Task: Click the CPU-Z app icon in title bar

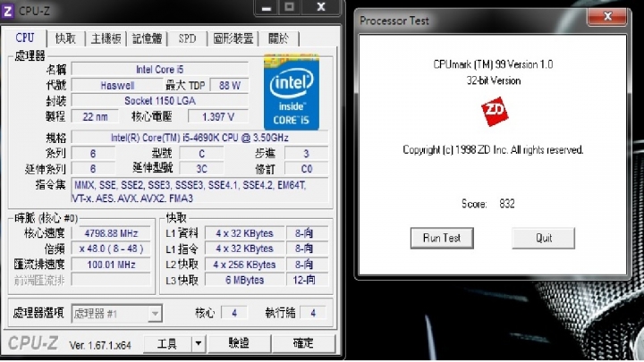Action: [x=8, y=10]
